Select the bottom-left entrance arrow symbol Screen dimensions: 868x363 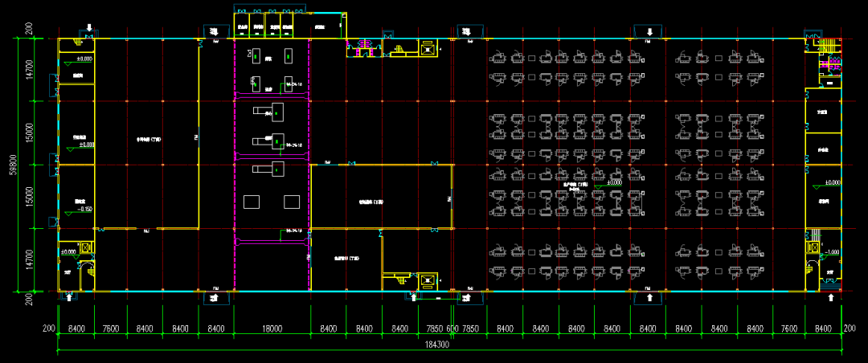tap(69, 297)
